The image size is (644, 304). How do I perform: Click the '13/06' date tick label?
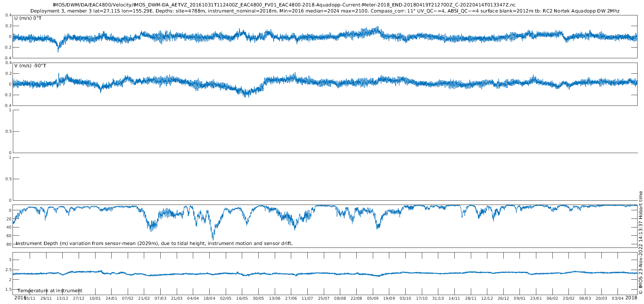[274, 298]
